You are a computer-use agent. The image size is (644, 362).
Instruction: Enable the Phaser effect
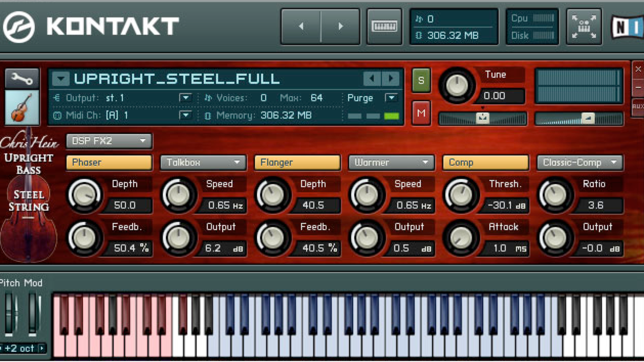point(109,163)
